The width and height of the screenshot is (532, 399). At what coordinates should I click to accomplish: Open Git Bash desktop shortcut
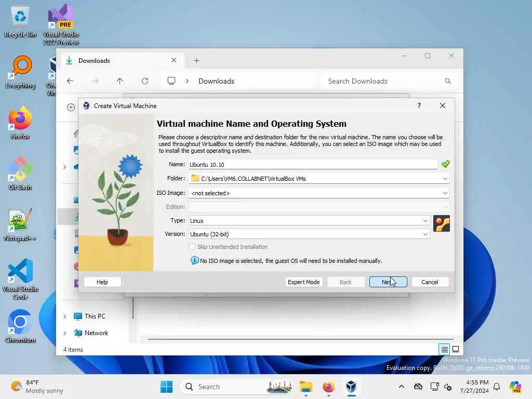pyautogui.click(x=20, y=174)
